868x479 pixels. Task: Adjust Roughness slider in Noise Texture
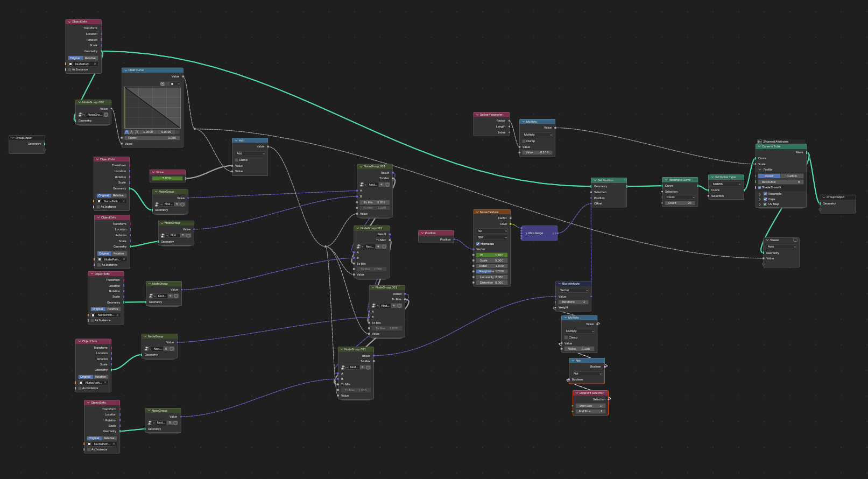click(491, 271)
